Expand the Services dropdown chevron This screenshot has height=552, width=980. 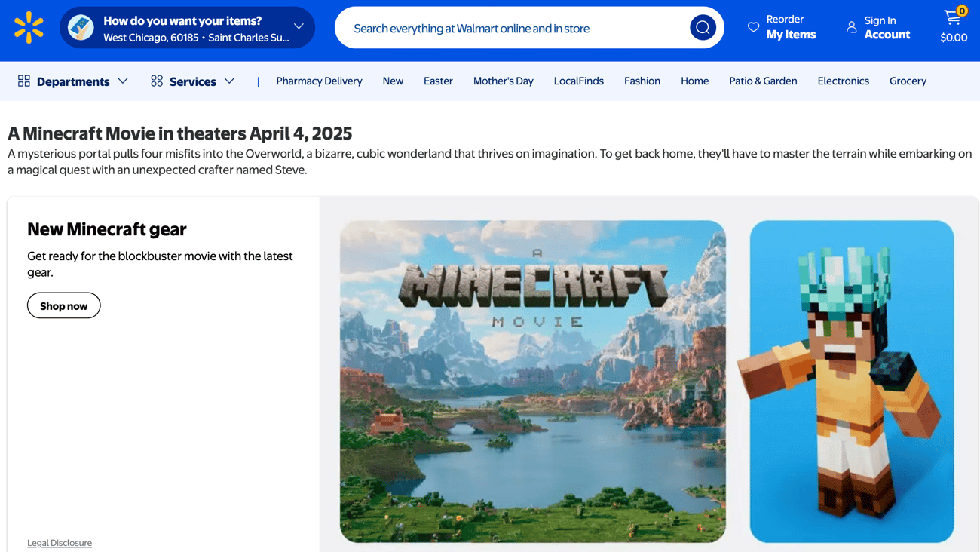click(230, 81)
